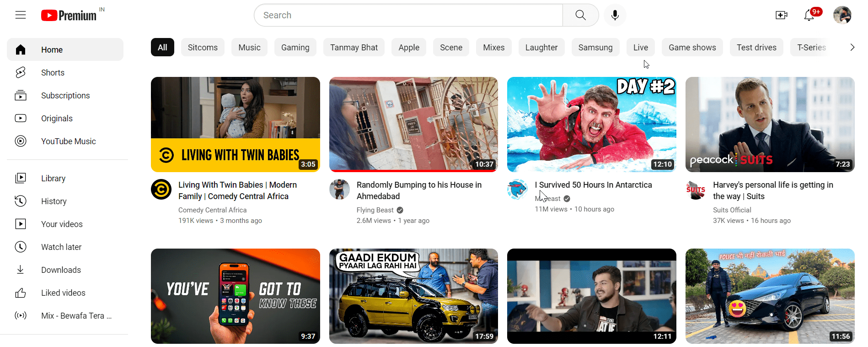Image resolution: width=868 pixels, height=347 pixels.
Task: Click the Subscriptions icon in sidebar
Action: pyautogui.click(x=21, y=95)
